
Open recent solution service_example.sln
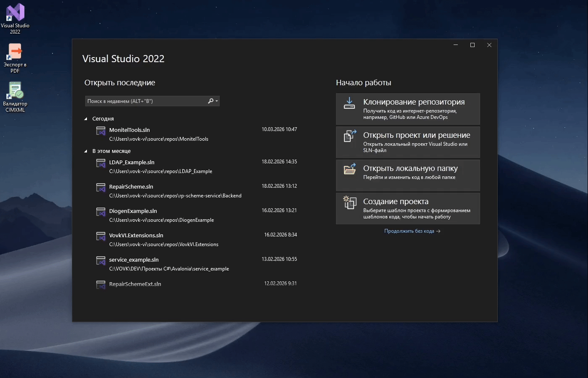(x=134, y=260)
